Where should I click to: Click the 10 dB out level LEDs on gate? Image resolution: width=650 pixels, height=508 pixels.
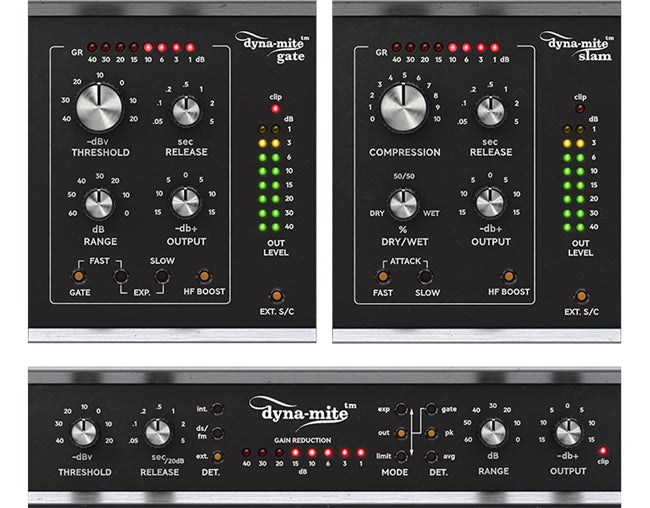click(269, 171)
